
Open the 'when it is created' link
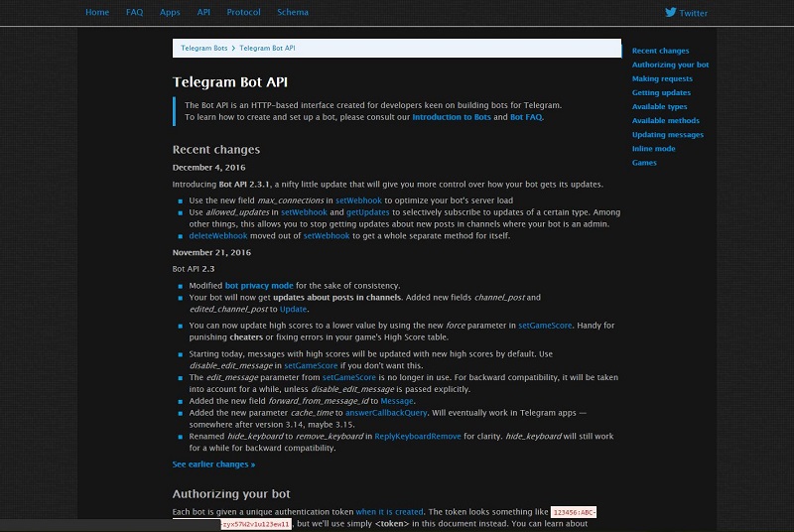tap(389, 512)
